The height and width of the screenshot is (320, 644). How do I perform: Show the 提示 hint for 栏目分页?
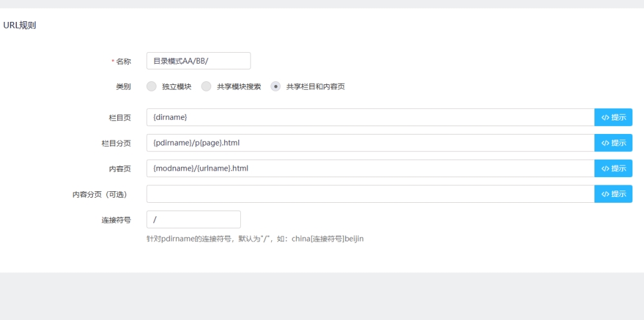pos(613,143)
